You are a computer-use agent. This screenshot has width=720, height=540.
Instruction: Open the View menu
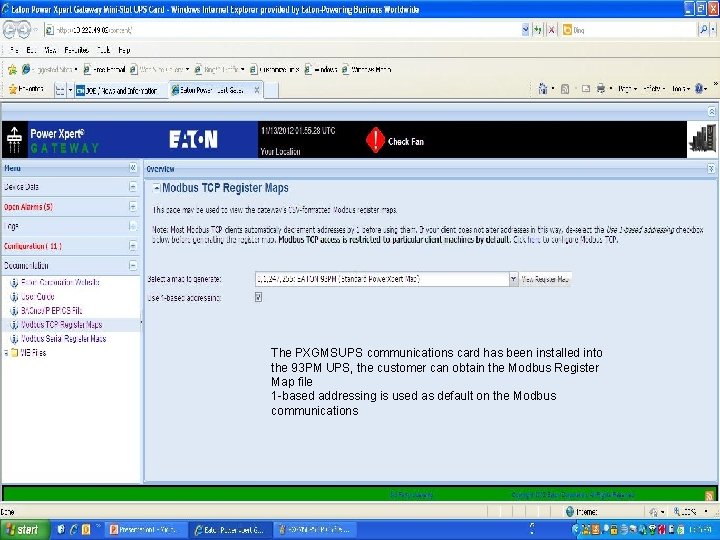(x=50, y=50)
